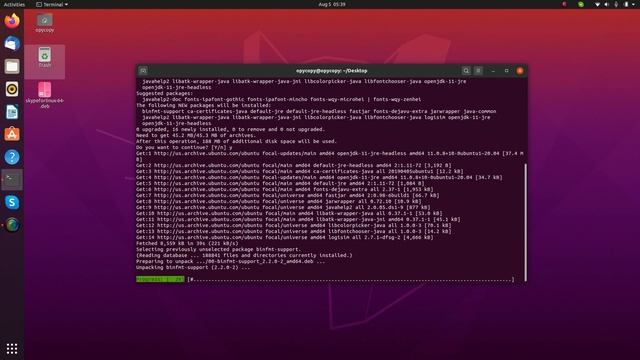The width and height of the screenshot is (640, 360).
Task: Launch Thunderbird Mail from the dock
Action: 12,43
